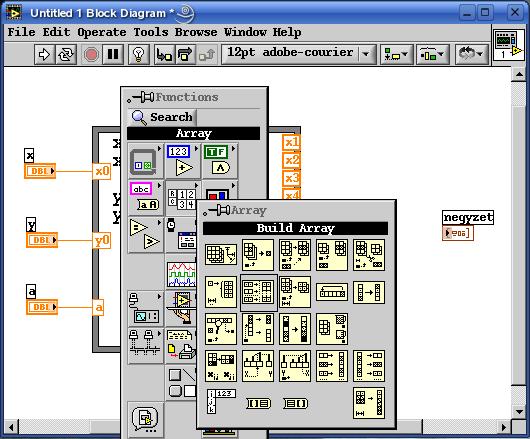Click the Select a VI icon

tap(145, 420)
